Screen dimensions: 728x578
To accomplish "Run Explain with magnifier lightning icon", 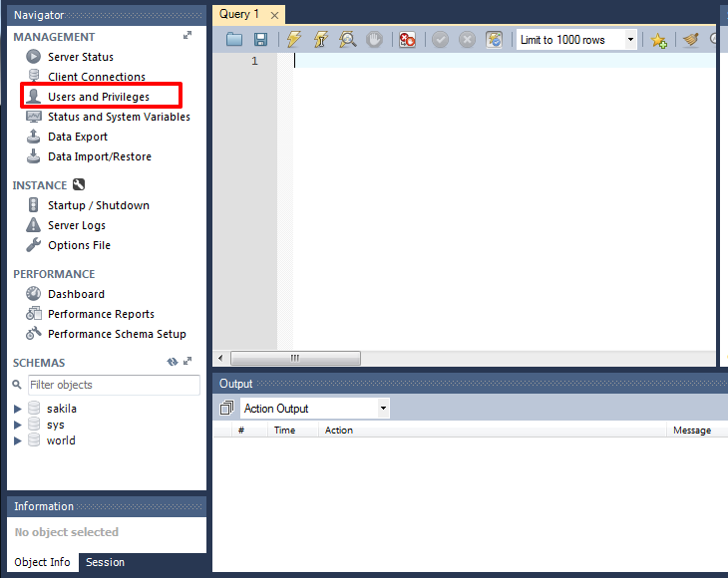I will tap(347, 40).
